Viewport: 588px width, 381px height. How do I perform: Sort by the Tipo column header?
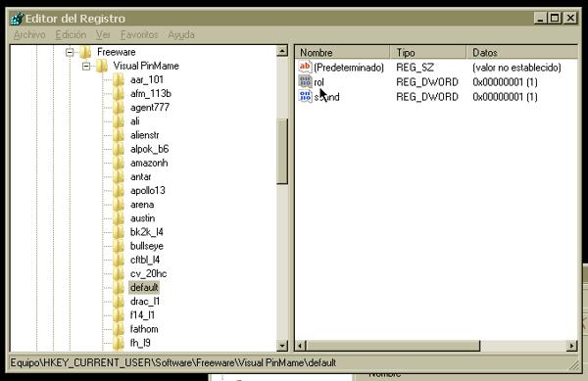[428, 53]
